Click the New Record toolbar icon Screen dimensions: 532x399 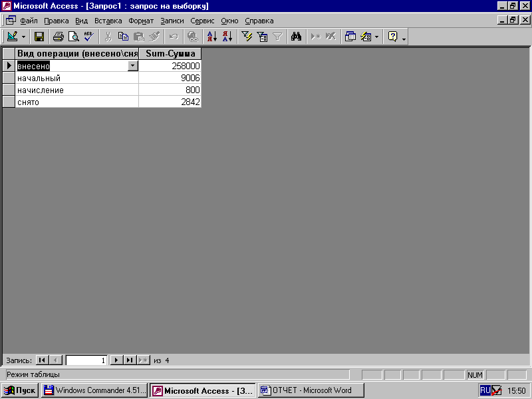(x=315, y=37)
